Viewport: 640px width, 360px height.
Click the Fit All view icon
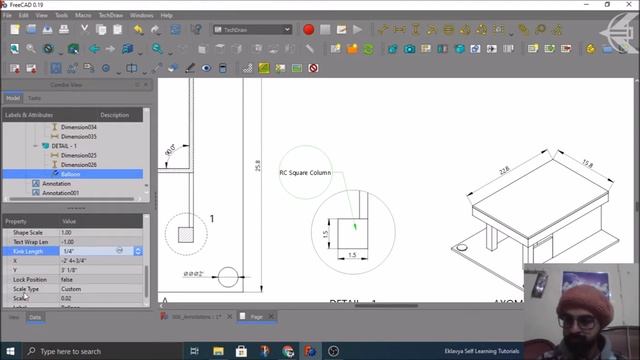point(15,49)
